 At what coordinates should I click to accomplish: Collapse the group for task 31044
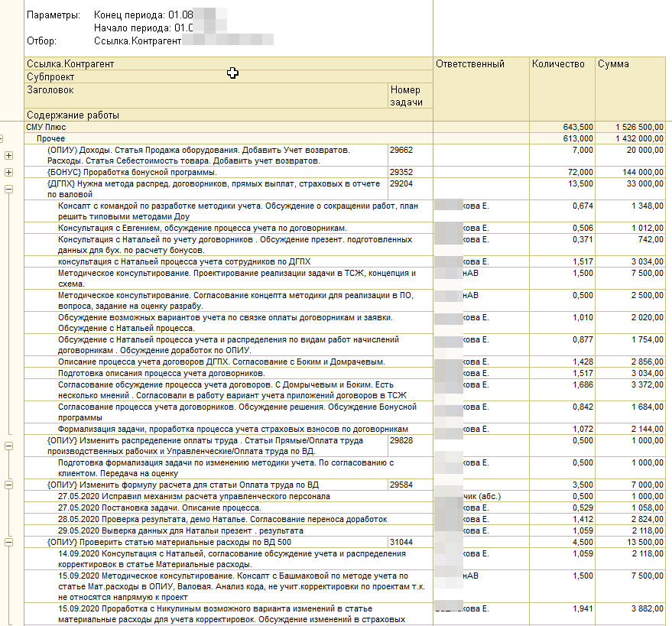point(8,543)
